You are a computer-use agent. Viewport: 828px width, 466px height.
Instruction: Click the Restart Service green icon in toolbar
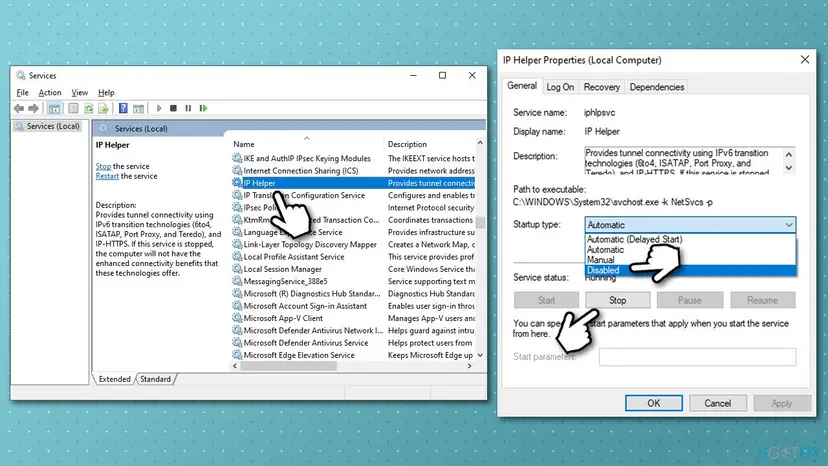click(x=203, y=108)
